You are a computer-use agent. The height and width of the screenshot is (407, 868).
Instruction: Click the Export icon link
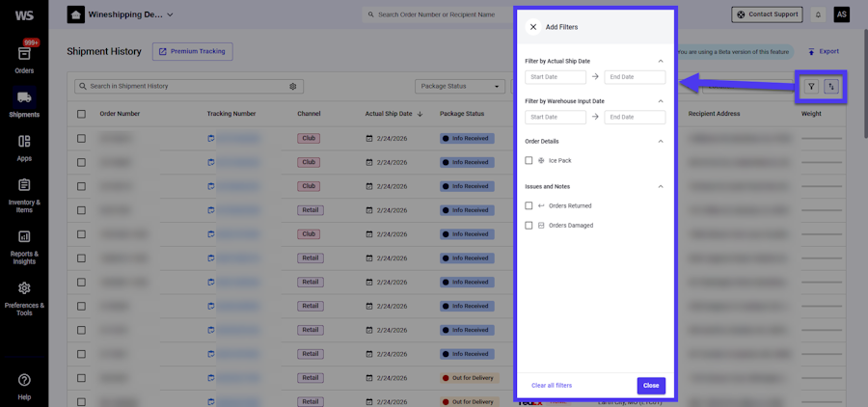(x=824, y=51)
